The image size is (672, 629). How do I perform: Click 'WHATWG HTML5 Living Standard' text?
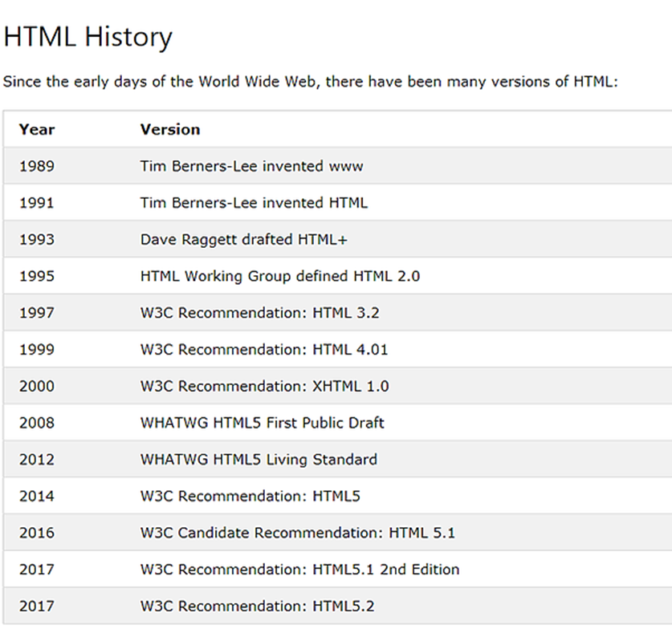[259, 460]
